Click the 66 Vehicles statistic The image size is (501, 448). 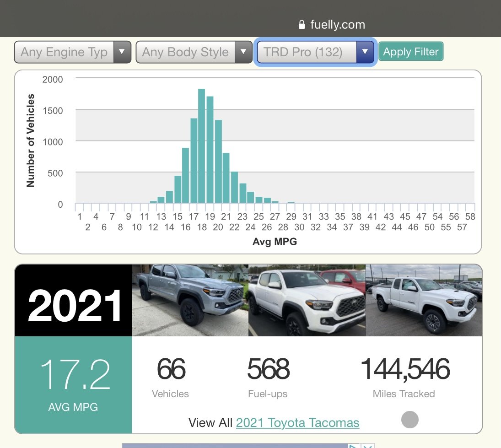click(x=171, y=377)
